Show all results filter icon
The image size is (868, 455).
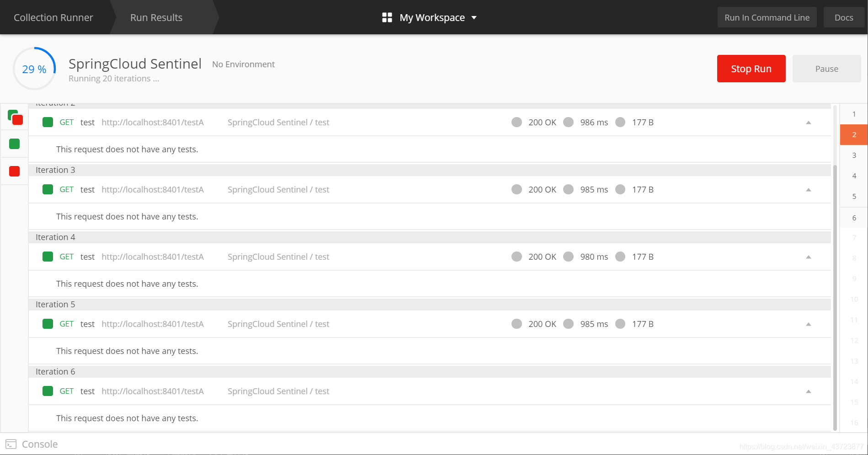tap(15, 118)
